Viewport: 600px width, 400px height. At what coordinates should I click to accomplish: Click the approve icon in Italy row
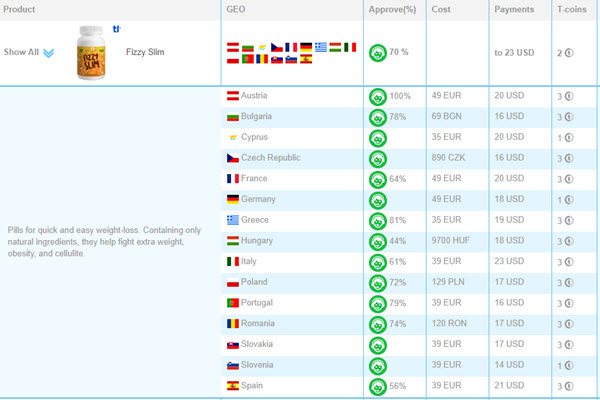tap(378, 262)
